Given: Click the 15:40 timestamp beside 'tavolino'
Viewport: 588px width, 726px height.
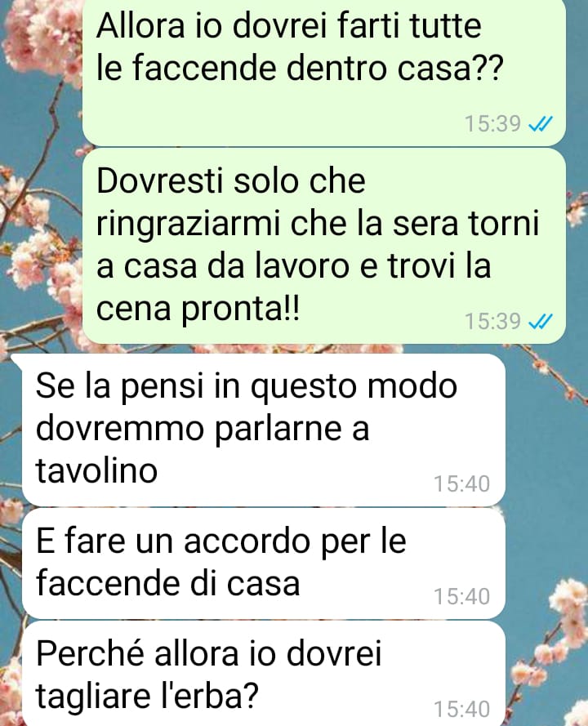Looking at the screenshot, I should coord(461,483).
